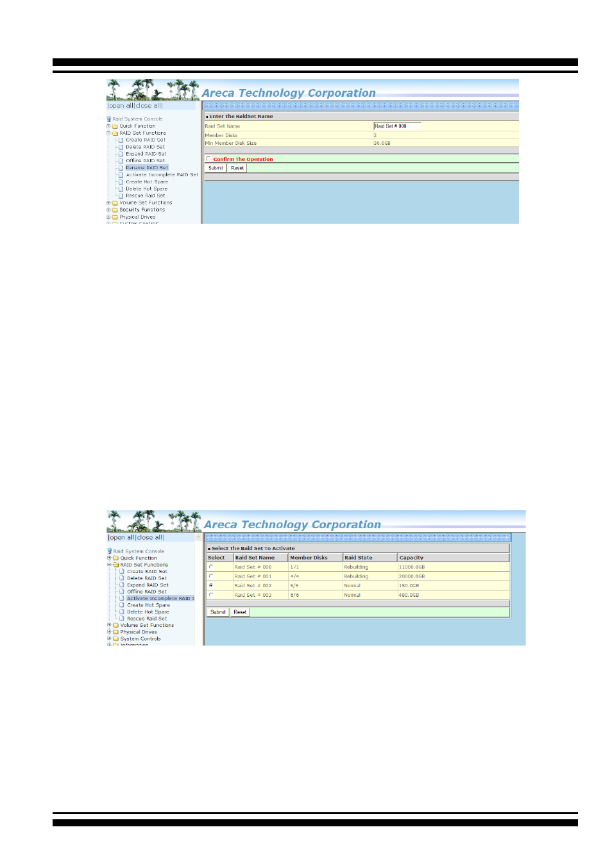Expand Volume Set Functions node on the Activate RAID Set screen
Screen dimensions: 612x868
click(109, 625)
